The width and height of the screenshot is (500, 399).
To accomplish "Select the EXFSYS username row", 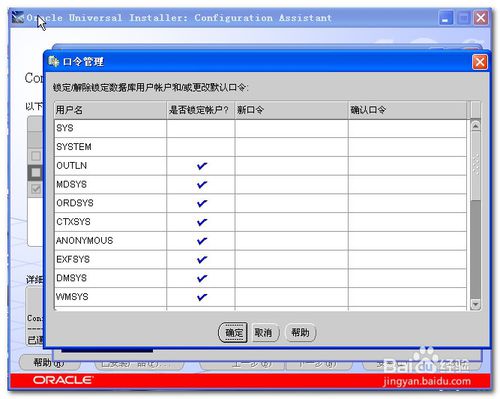I will coord(110,259).
